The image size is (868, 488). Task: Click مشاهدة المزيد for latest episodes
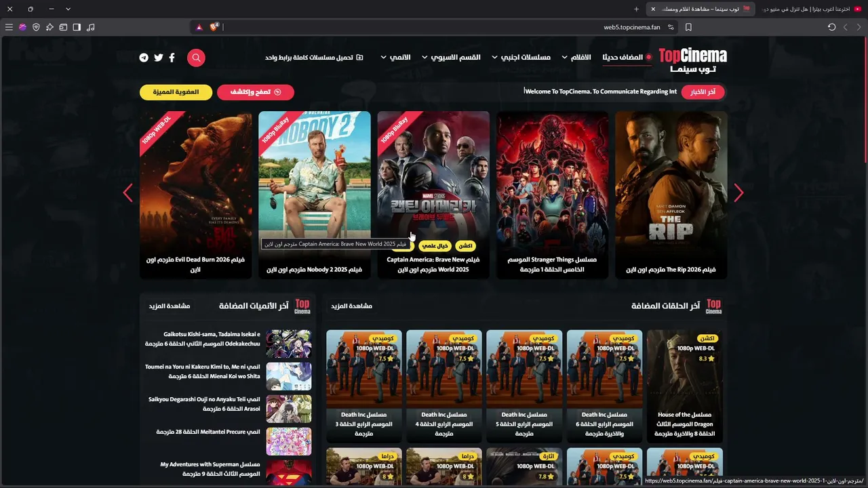tap(351, 306)
